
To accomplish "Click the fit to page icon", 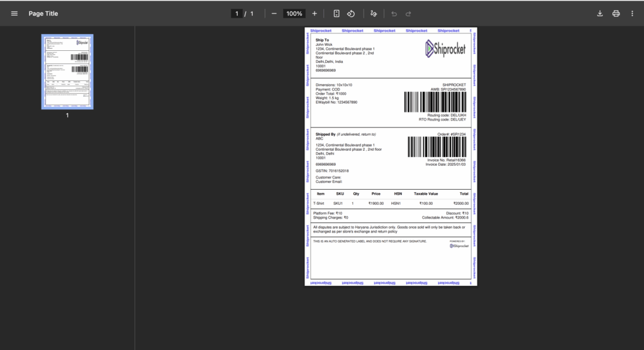I will click(x=336, y=14).
